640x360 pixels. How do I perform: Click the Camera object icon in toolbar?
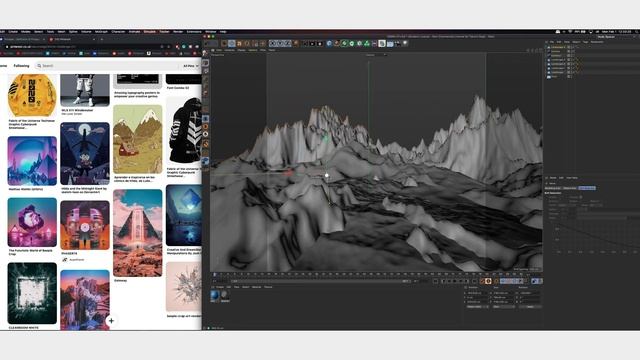397,43
